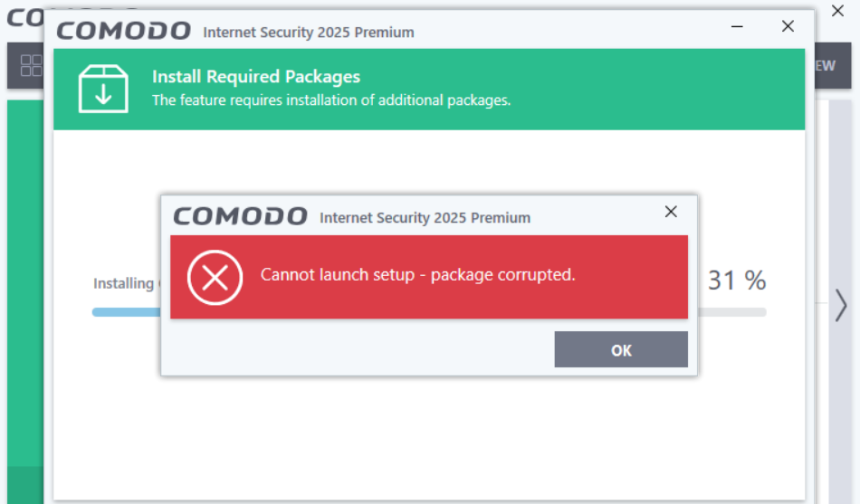Click OK to dismiss the error
Image resolution: width=860 pixels, height=504 pixels.
tap(621, 350)
